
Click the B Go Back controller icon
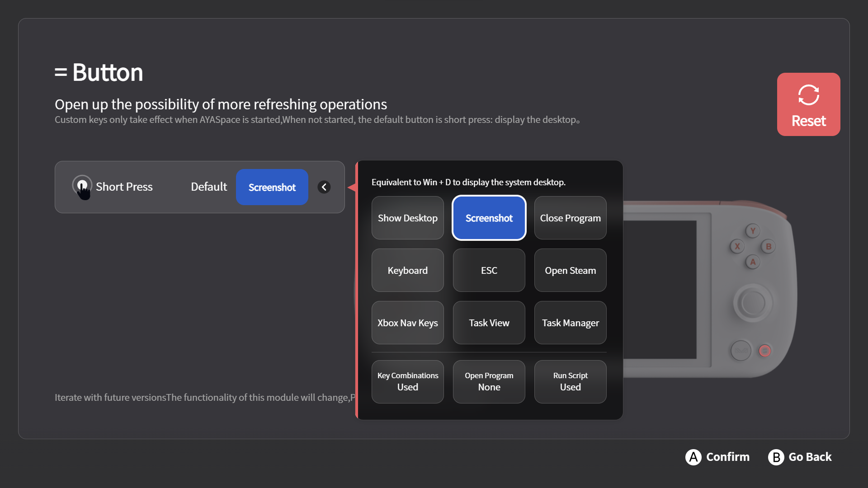776,457
